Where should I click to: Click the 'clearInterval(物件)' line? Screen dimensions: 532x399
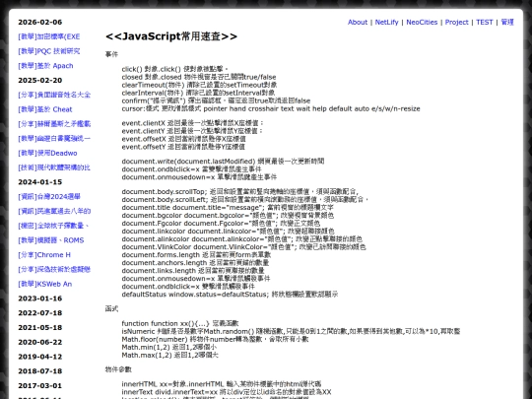(198, 93)
